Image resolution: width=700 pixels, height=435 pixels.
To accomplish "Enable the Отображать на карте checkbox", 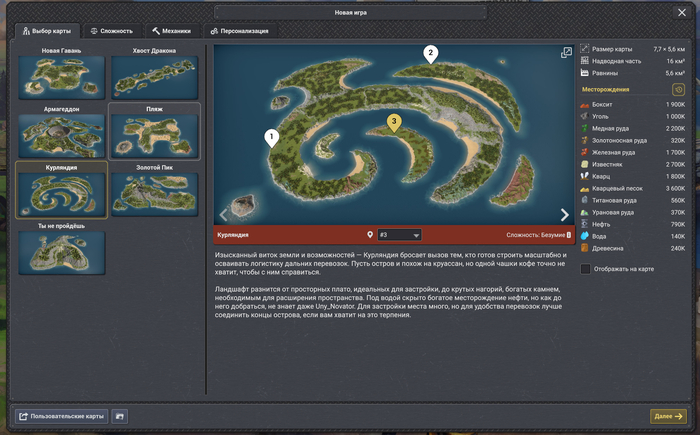I will point(586,269).
